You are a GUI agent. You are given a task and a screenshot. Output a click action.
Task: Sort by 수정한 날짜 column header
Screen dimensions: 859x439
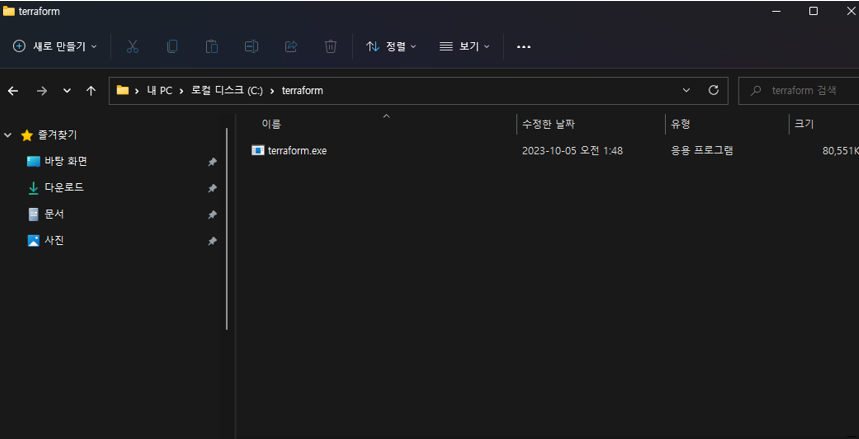pyautogui.click(x=548, y=124)
